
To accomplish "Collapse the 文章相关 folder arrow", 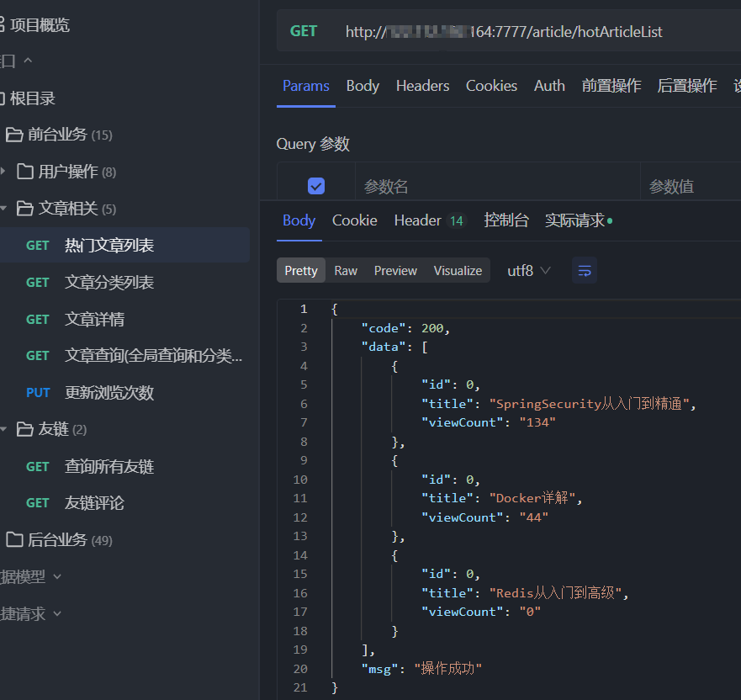I will 3,208.
